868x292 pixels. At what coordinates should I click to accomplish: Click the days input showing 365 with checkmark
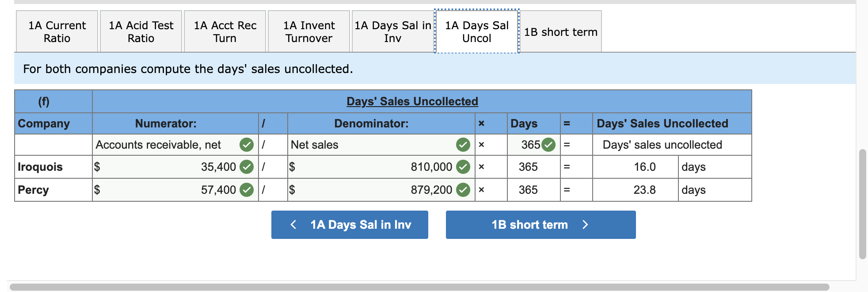click(x=533, y=145)
